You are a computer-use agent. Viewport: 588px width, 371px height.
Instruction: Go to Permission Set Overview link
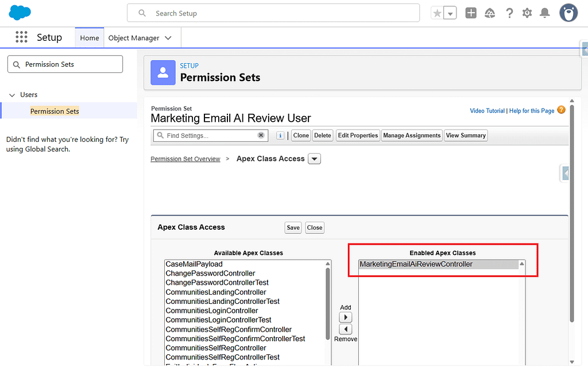point(185,159)
